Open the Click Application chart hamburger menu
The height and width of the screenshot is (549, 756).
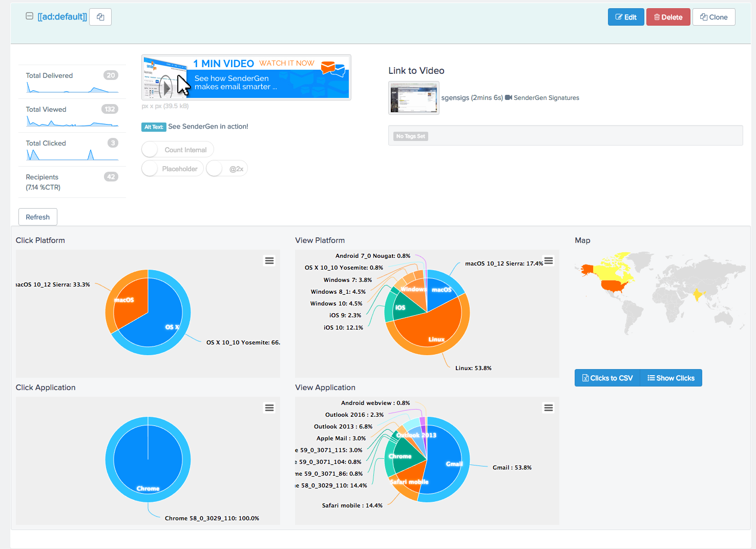pos(269,408)
